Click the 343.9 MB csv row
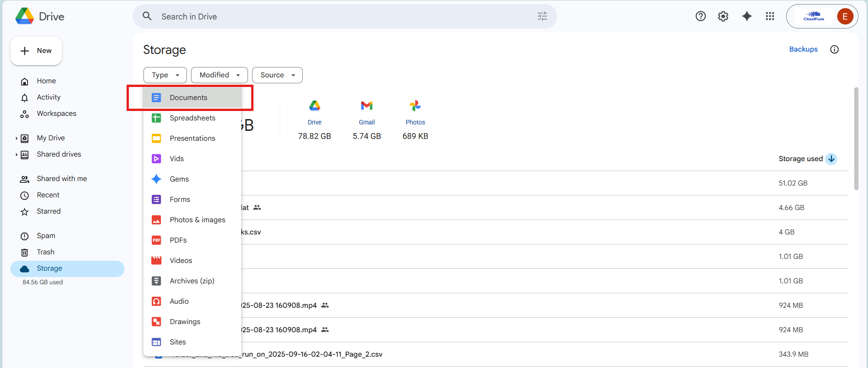This screenshot has width=868, height=368. (x=496, y=354)
